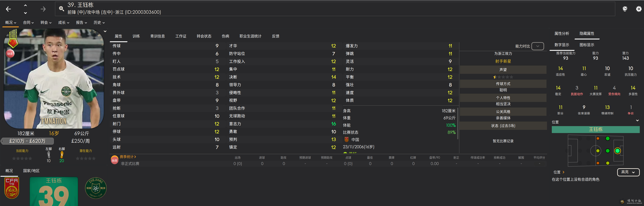Switch to 数字显示 display mode

pos(561,45)
